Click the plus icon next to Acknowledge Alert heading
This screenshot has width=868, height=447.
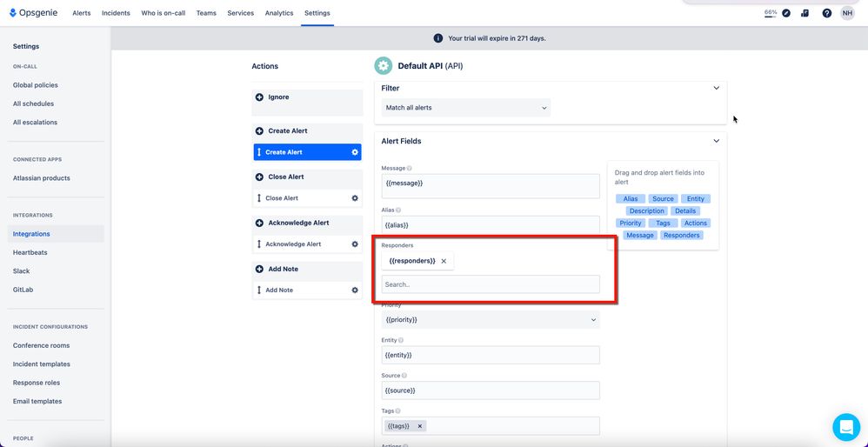coord(259,223)
